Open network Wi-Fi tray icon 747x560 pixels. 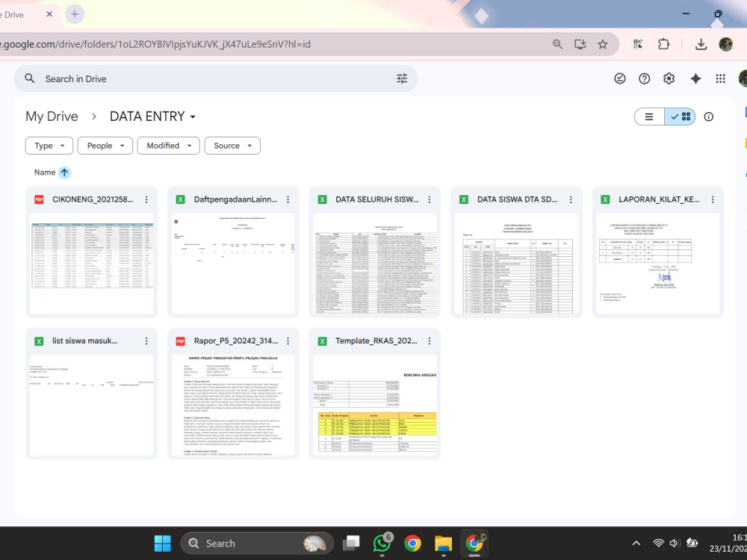[x=658, y=543]
